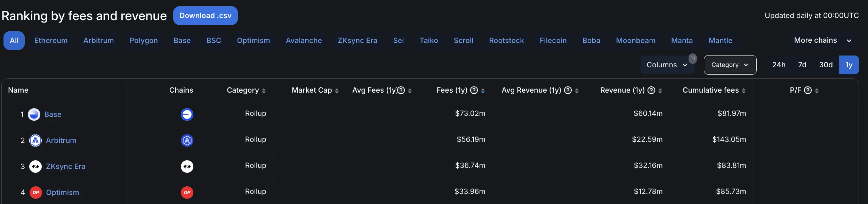
Task: Open the Columns dropdown
Action: pos(667,65)
